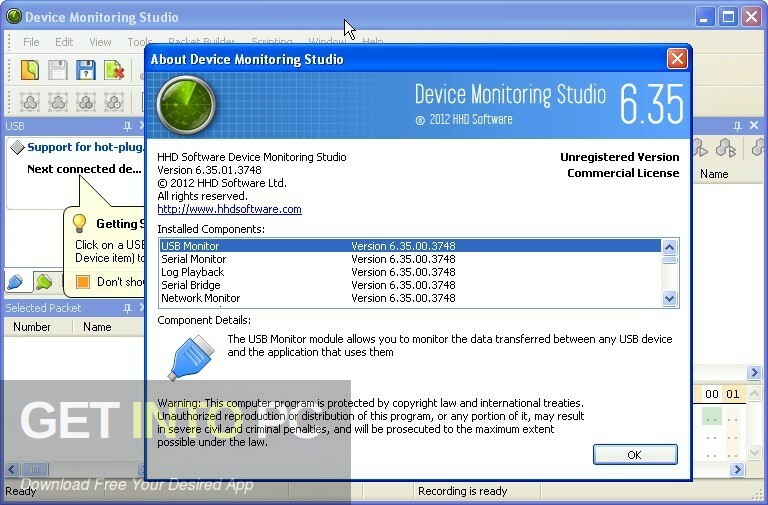Click the New Session toolbar icon
Screen dimensions: 768x505
[x=30, y=70]
